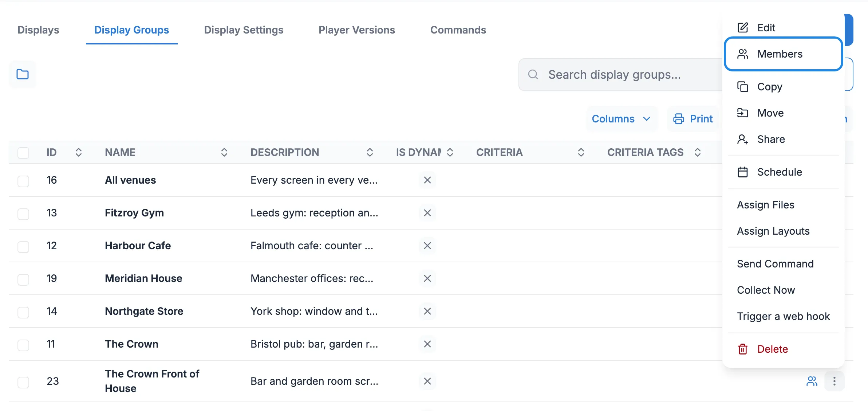Select the Fitzroy Gym row checkbox
The width and height of the screenshot is (868, 411).
(23, 214)
